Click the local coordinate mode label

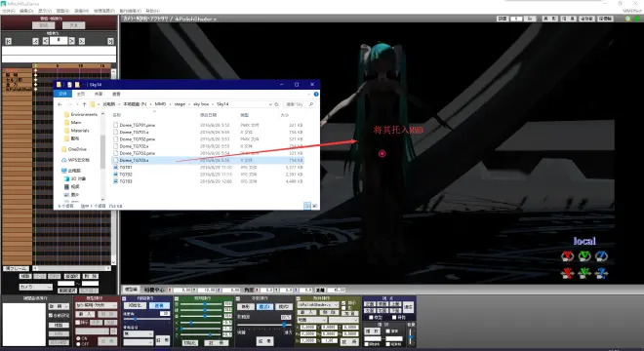(x=584, y=241)
